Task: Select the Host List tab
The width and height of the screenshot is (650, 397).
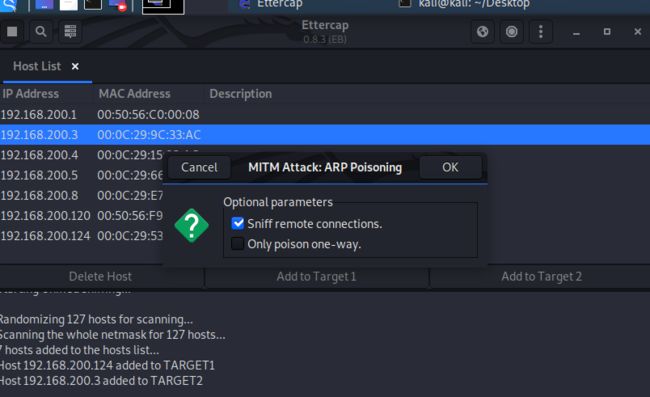Action: [37, 66]
